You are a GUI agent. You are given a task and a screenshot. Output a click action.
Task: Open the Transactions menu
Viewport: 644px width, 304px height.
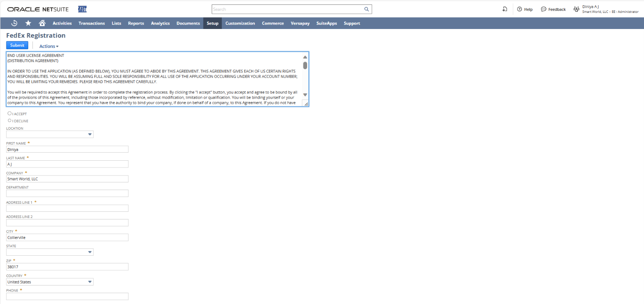click(91, 23)
